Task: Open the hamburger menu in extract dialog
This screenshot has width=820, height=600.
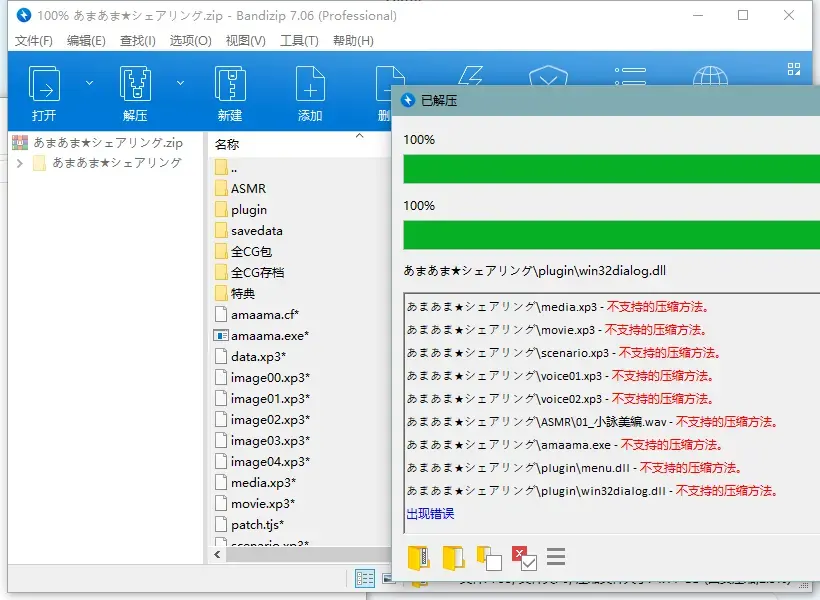Action: point(556,557)
